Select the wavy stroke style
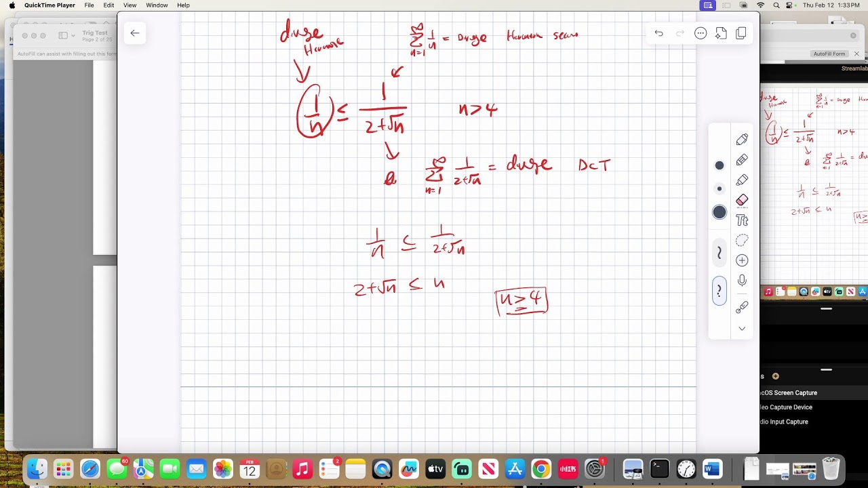Screen dimensions: 868x488 click(719, 253)
